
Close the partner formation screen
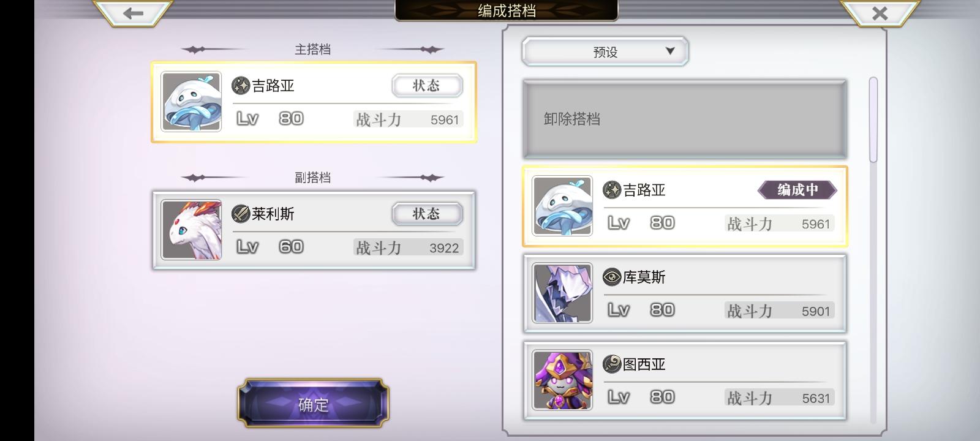click(880, 13)
